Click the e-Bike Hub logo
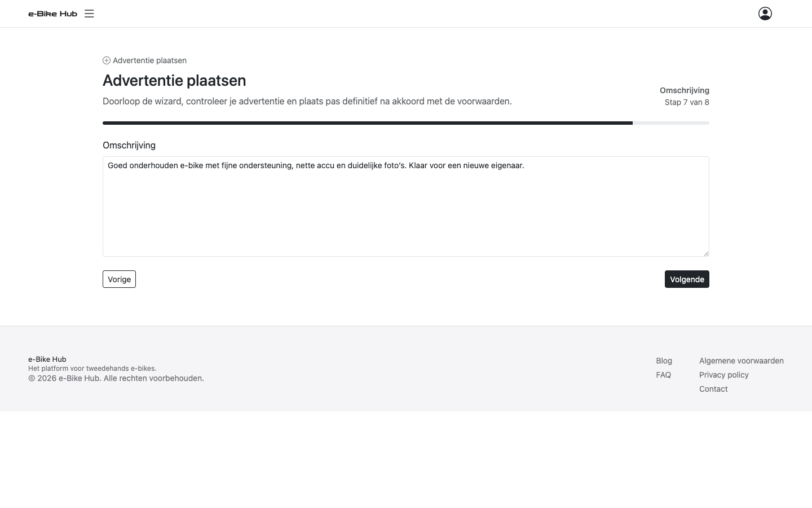 [52, 14]
